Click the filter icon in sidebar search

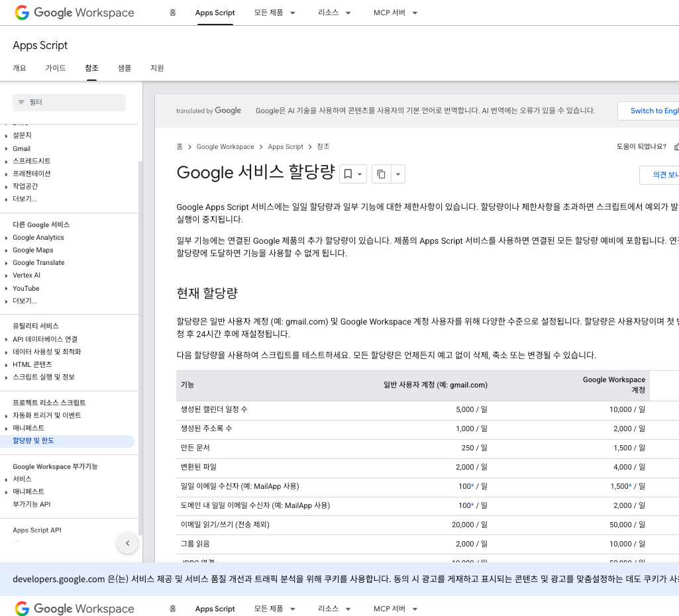[x=21, y=102]
